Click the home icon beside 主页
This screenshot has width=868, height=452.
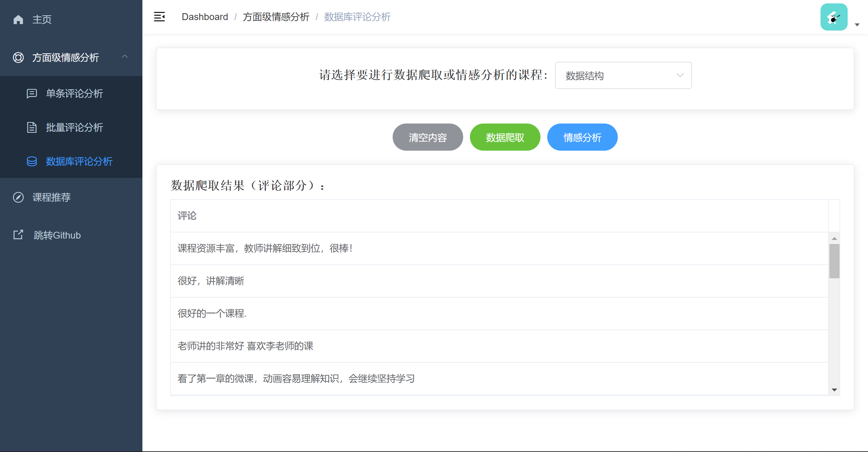(x=18, y=19)
